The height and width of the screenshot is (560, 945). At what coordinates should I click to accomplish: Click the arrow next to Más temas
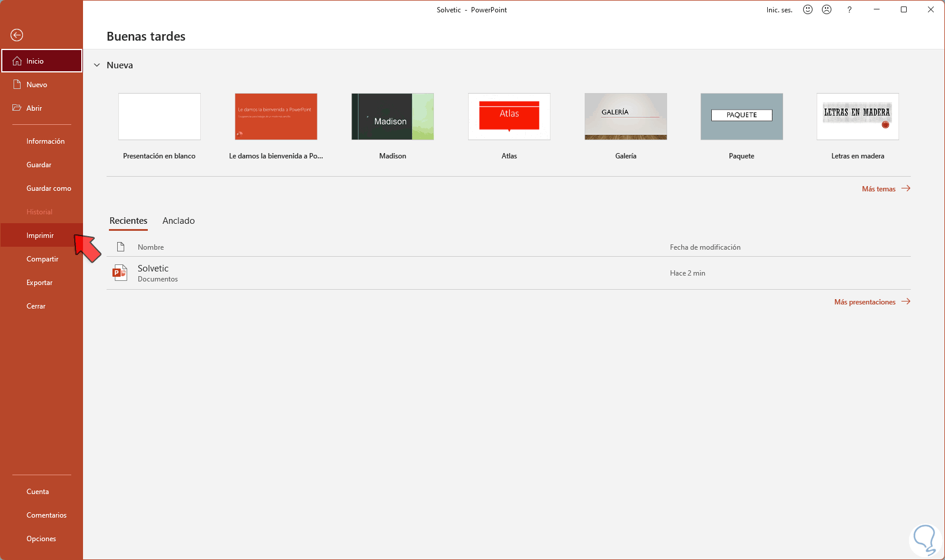coord(906,188)
